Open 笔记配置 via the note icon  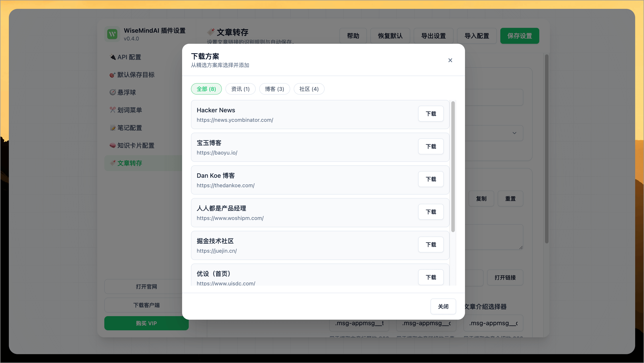click(112, 128)
